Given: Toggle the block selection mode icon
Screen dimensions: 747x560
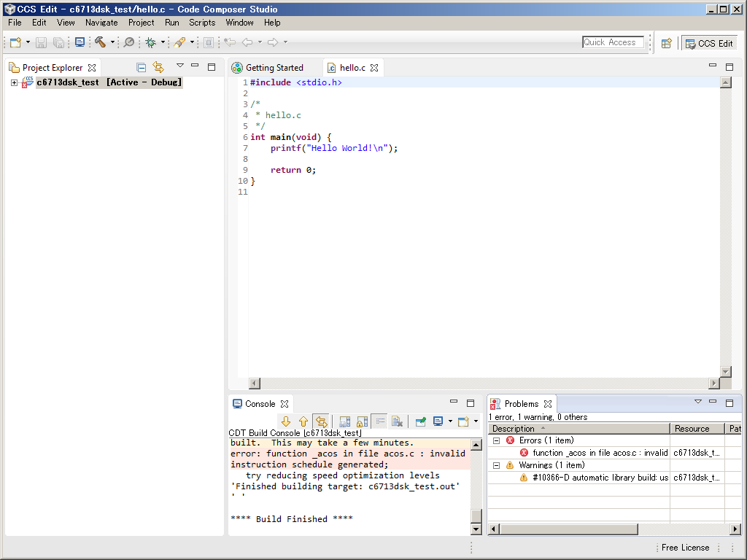Looking at the screenshot, I should click(209, 42).
